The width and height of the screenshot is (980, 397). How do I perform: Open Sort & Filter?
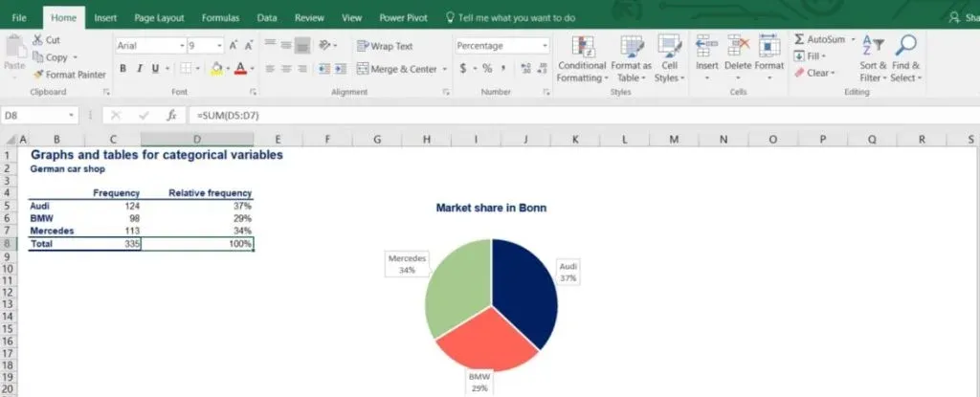tap(873, 58)
